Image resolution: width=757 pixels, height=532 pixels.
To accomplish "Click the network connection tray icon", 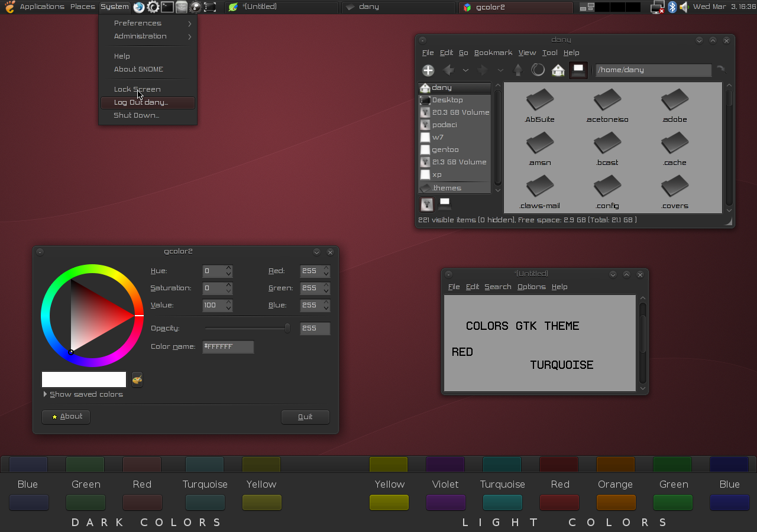I will 657,7.
